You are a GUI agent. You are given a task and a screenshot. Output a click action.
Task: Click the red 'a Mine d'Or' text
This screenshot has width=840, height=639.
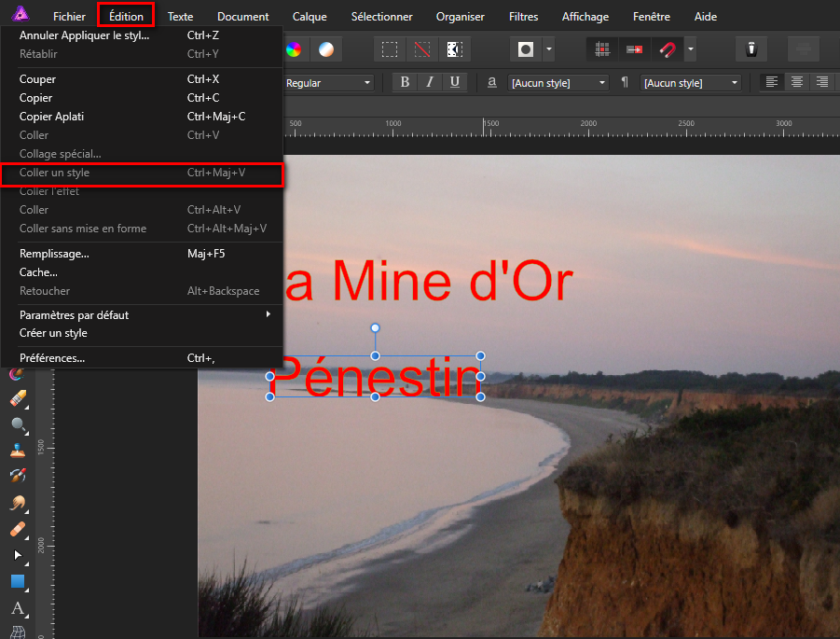(x=429, y=281)
